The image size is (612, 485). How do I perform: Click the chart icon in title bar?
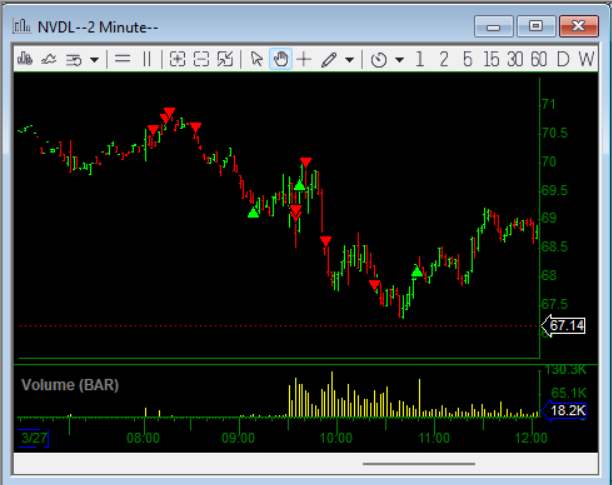(x=22, y=26)
